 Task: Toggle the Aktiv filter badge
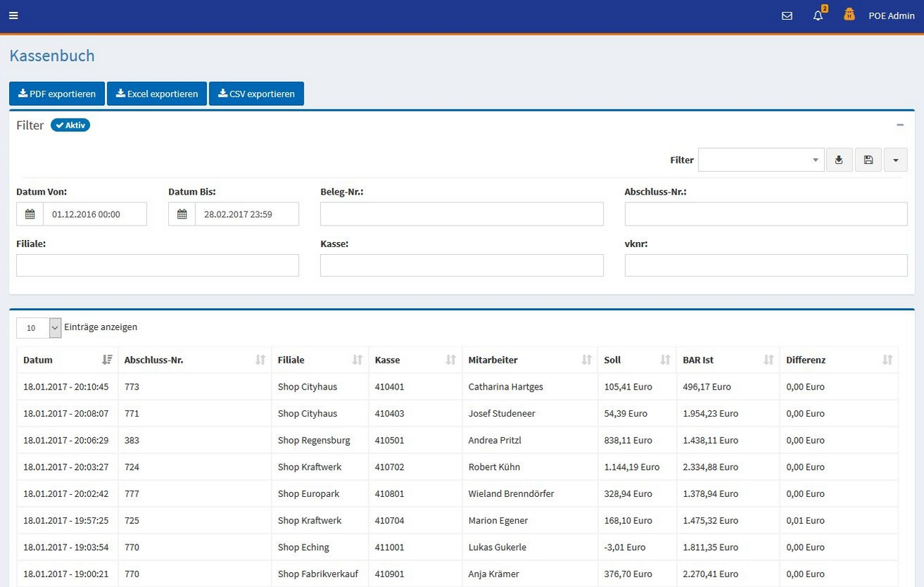pyautogui.click(x=70, y=126)
